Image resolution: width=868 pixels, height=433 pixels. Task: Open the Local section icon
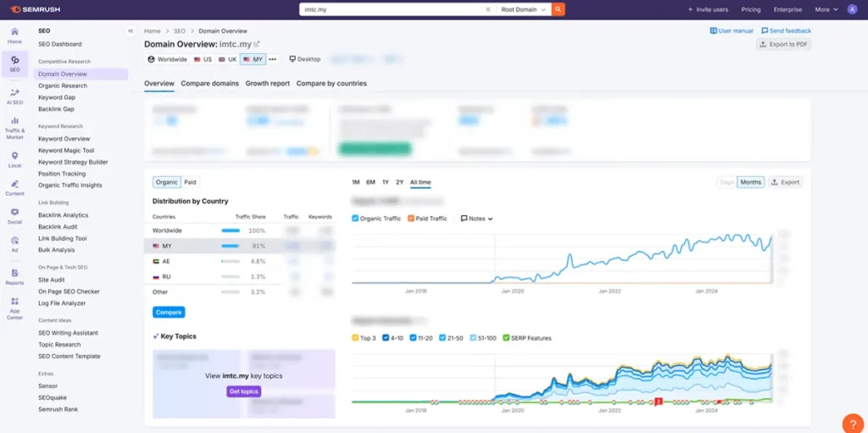tap(14, 158)
